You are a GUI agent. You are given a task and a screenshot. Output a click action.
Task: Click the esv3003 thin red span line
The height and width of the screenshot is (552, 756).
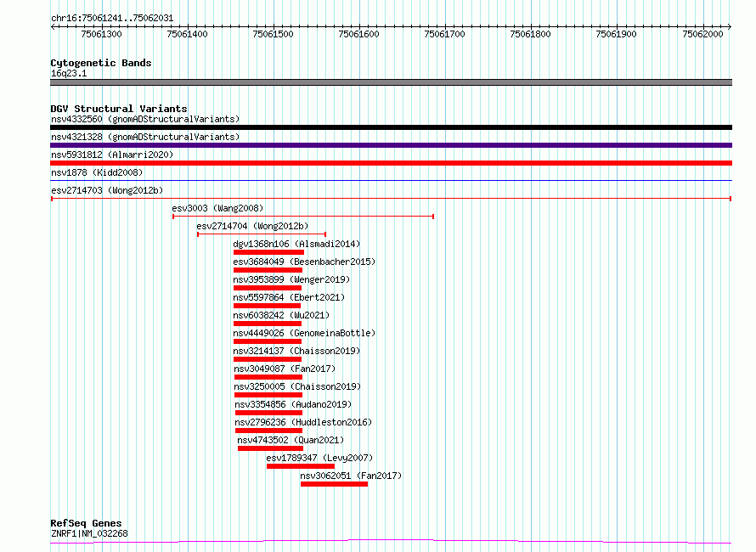pyautogui.click(x=303, y=217)
